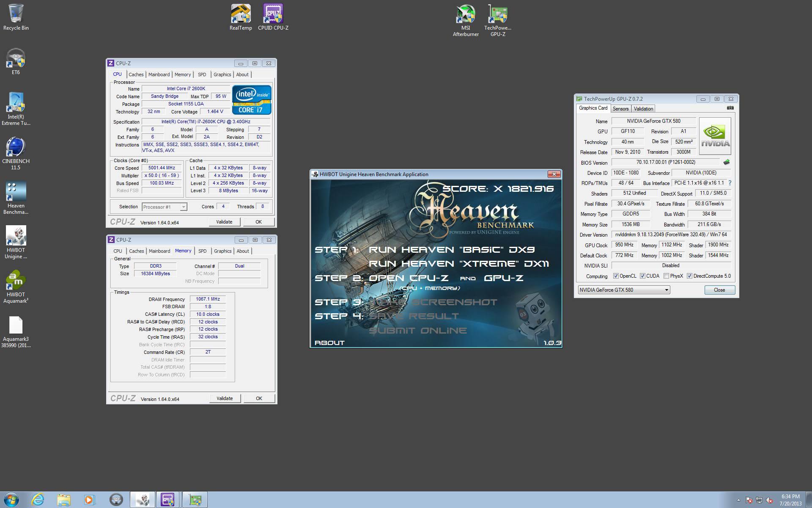Click the GPU-Z screenshot camera icon
The height and width of the screenshot is (508, 812).
(730, 108)
